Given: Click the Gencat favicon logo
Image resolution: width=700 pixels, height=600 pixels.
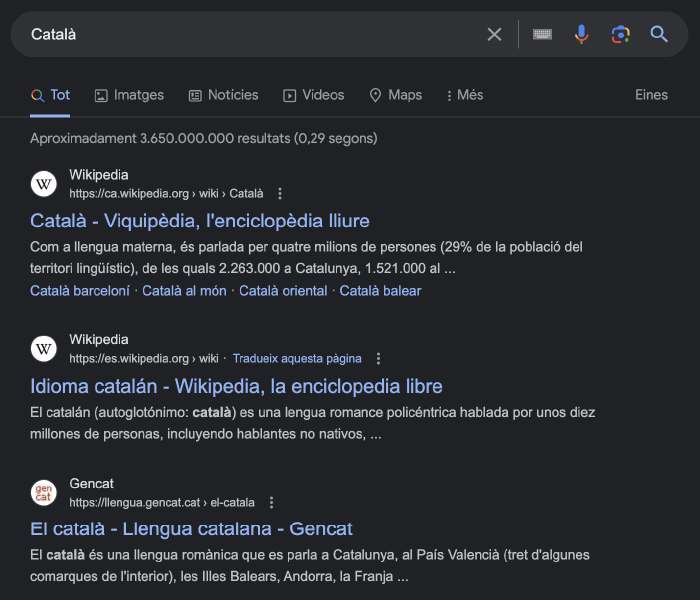Looking at the screenshot, I should click(x=44, y=493).
